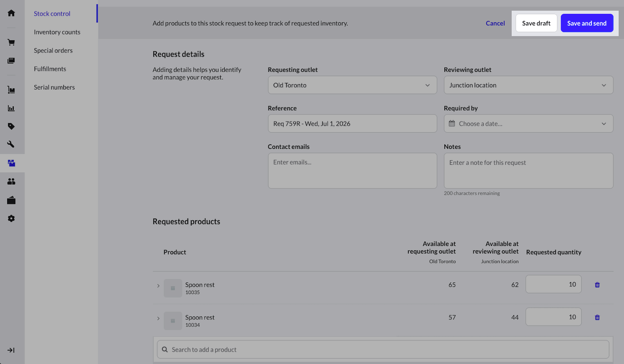
Task: Go to the Home icon in sidebar
Action: [x=11, y=13]
